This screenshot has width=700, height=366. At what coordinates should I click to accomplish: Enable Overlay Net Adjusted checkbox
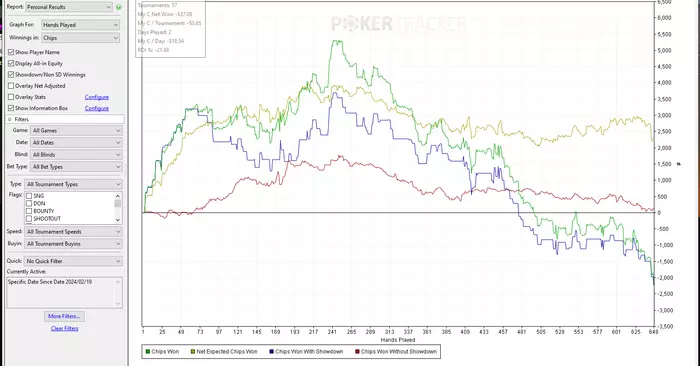coord(11,86)
